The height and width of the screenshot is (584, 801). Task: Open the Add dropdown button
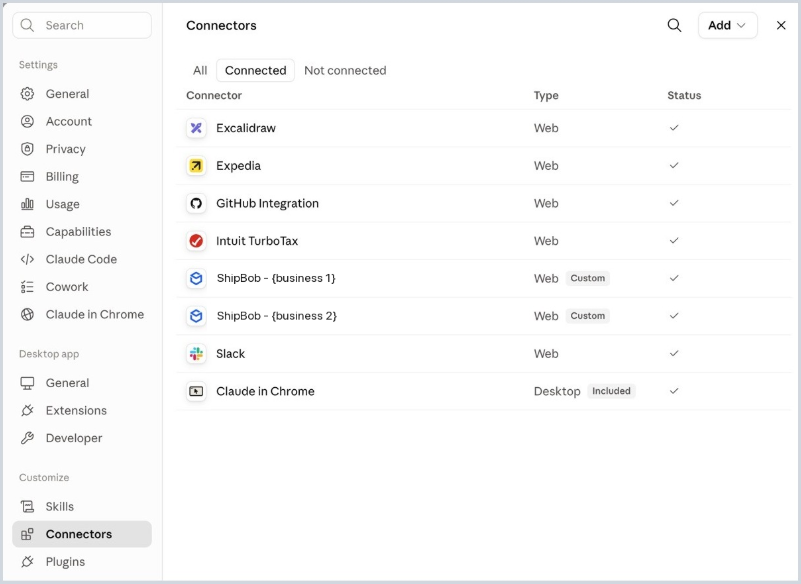tap(727, 25)
